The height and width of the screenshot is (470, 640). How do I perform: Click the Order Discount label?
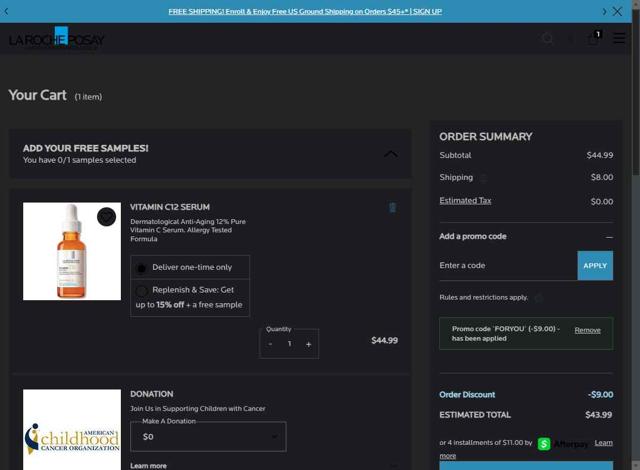(467, 395)
